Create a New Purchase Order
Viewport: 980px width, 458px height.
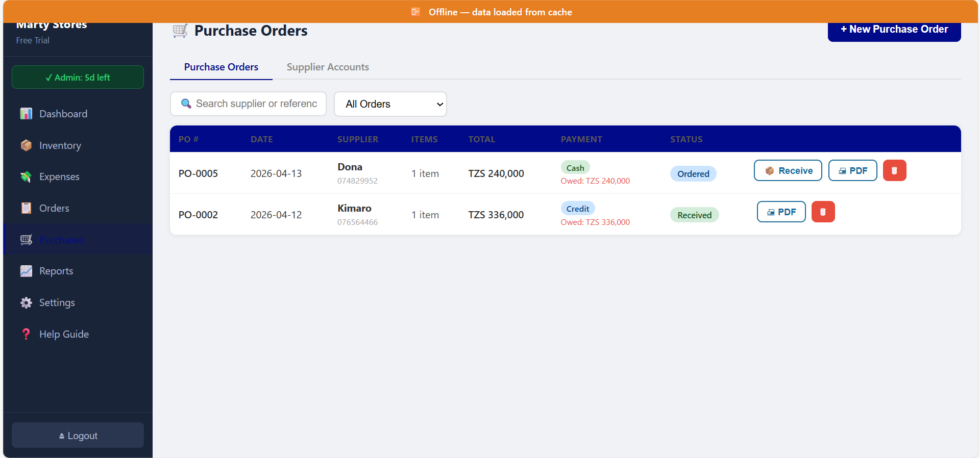pos(894,30)
